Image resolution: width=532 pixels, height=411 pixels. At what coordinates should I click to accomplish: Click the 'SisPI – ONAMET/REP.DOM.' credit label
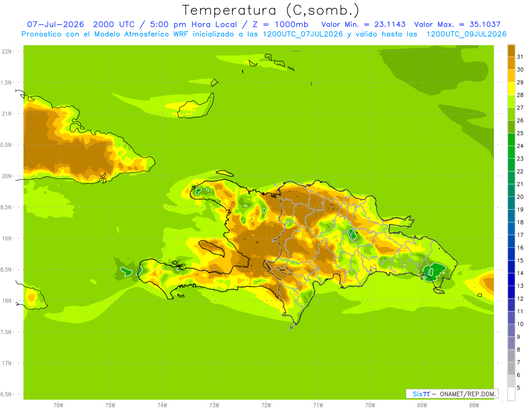click(x=452, y=394)
